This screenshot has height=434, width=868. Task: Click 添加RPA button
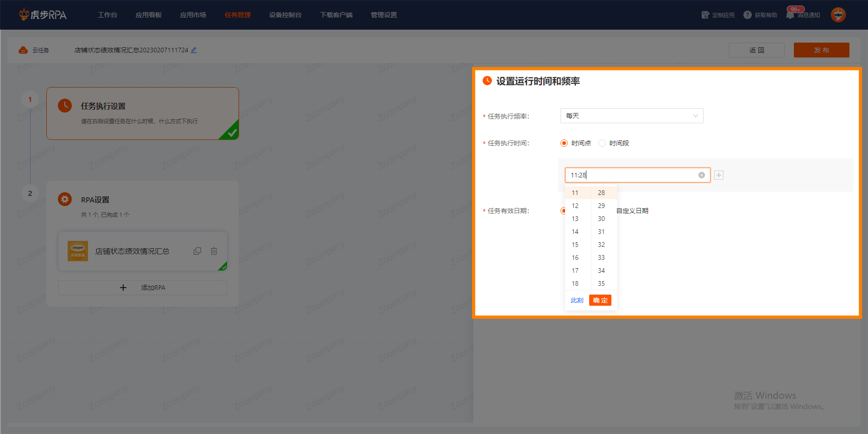pyautogui.click(x=143, y=288)
